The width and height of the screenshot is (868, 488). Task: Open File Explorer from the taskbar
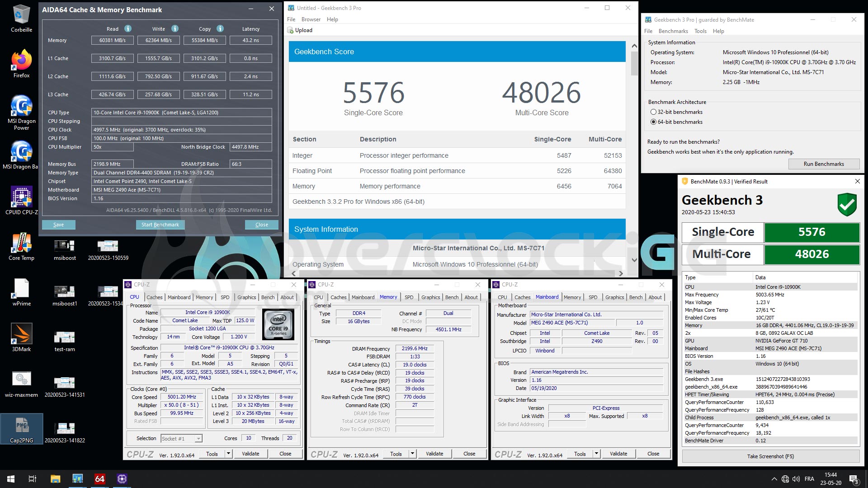[x=55, y=479]
